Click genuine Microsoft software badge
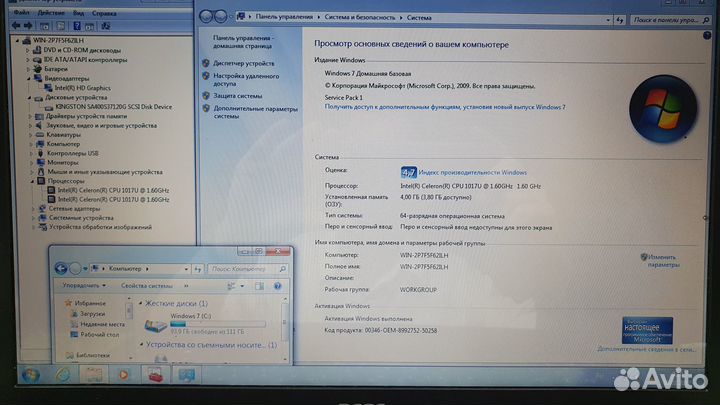 [647, 331]
